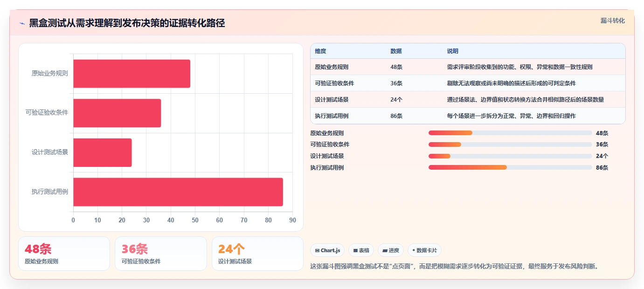Click the 可验证验收条件 progress bar showing 36条

(510, 144)
